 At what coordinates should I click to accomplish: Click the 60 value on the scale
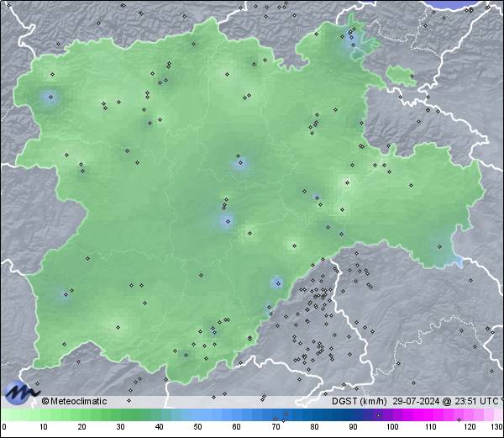pos(237,427)
